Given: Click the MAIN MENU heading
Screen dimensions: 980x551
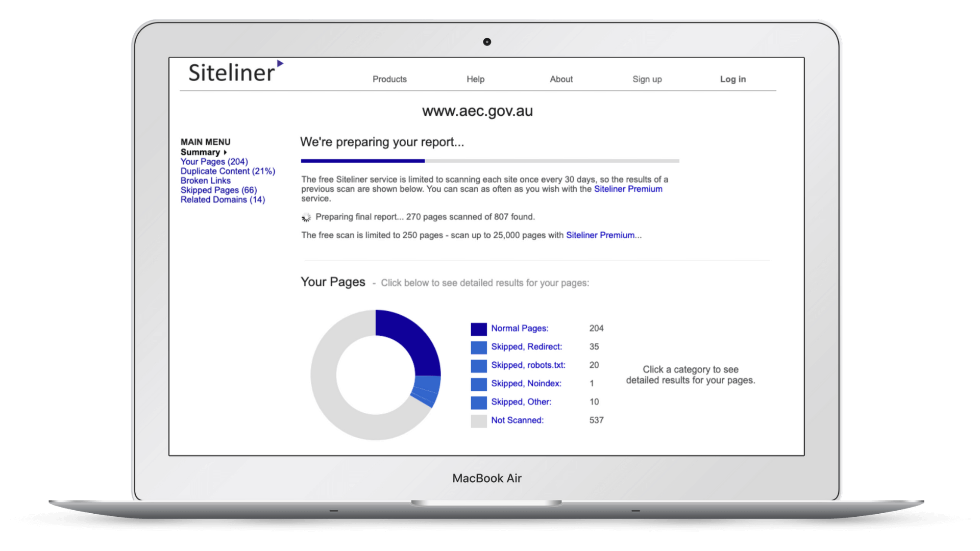Looking at the screenshot, I should click(205, 142).
